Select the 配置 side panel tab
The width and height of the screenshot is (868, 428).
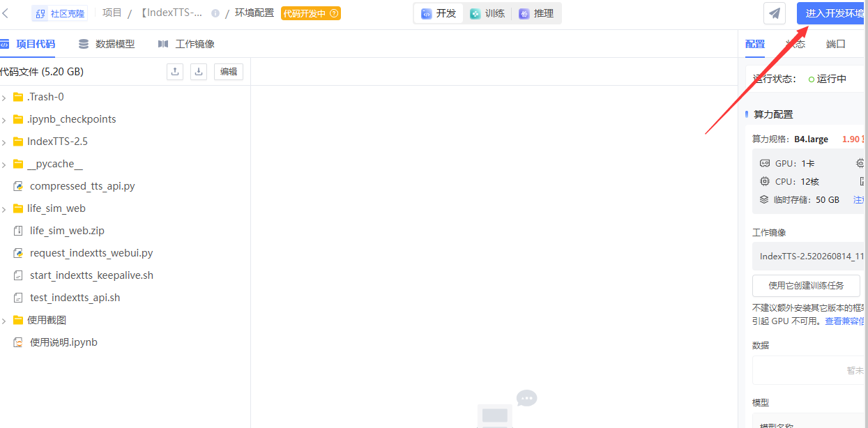pyautogui.click(x=755, y=44)
